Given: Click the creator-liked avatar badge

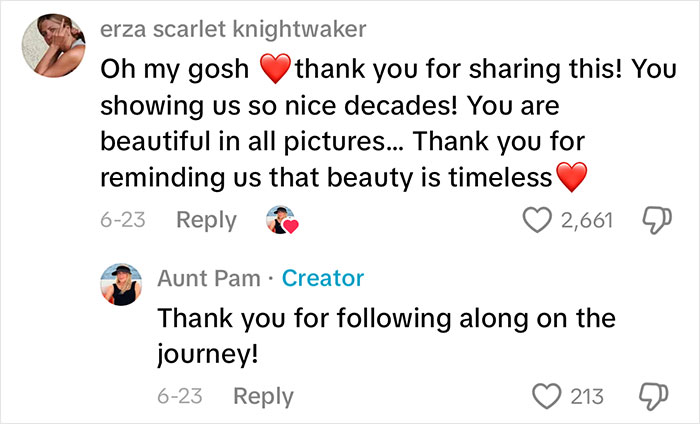Looking at the screenshot, I should [281, 220].
